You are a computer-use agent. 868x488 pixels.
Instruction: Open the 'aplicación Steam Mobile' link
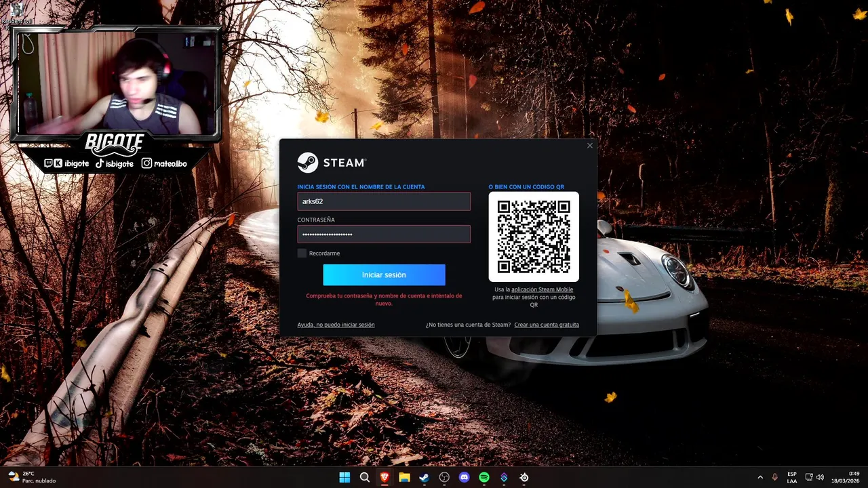click(542, 289)
